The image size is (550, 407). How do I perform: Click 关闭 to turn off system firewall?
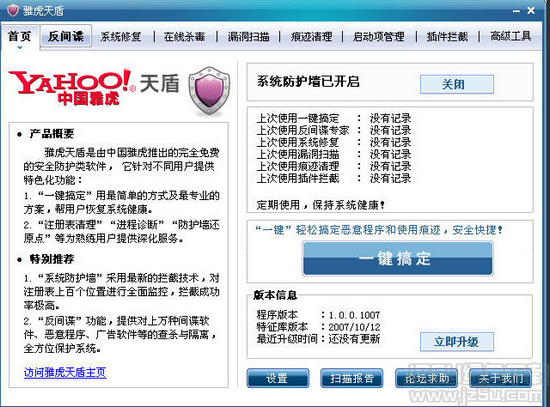[457, 84]
